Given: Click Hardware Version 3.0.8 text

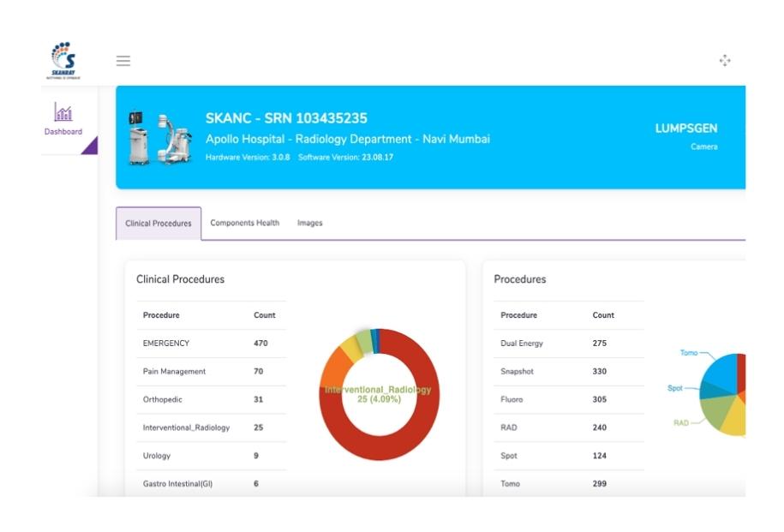Looking at the screenshot, I should 248,157.
